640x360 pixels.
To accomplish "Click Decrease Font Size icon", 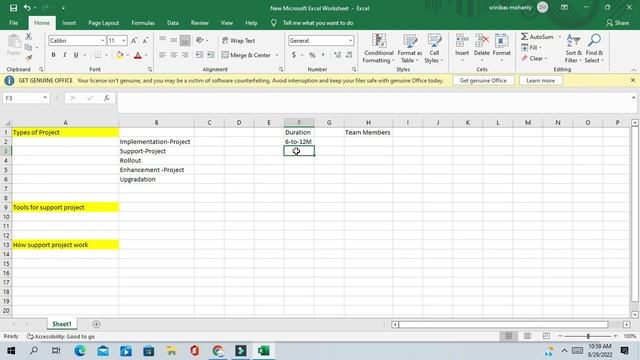I will point(145,40).
